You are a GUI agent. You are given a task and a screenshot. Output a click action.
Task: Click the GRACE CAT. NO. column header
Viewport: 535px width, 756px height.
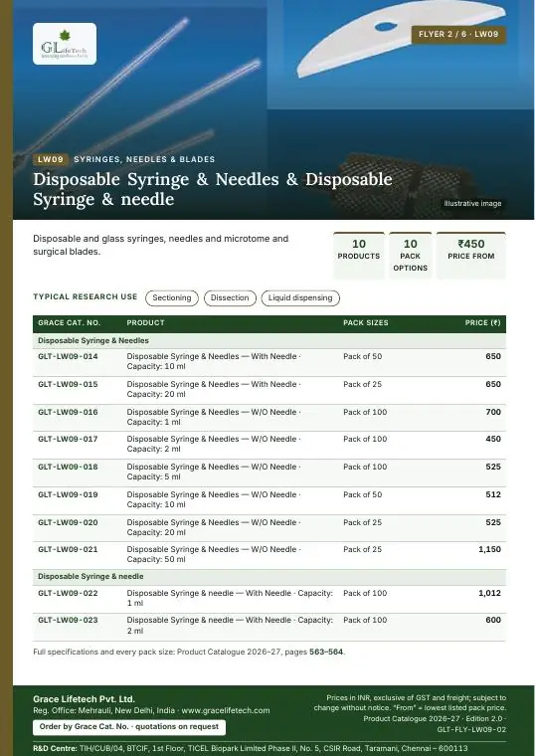coord(69,323)
